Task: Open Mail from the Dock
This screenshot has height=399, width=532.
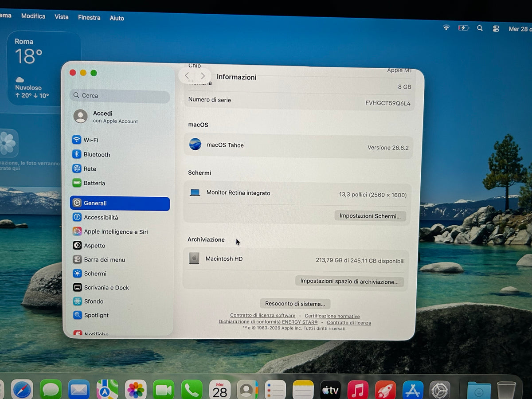Action: click(x=79, y=390)
